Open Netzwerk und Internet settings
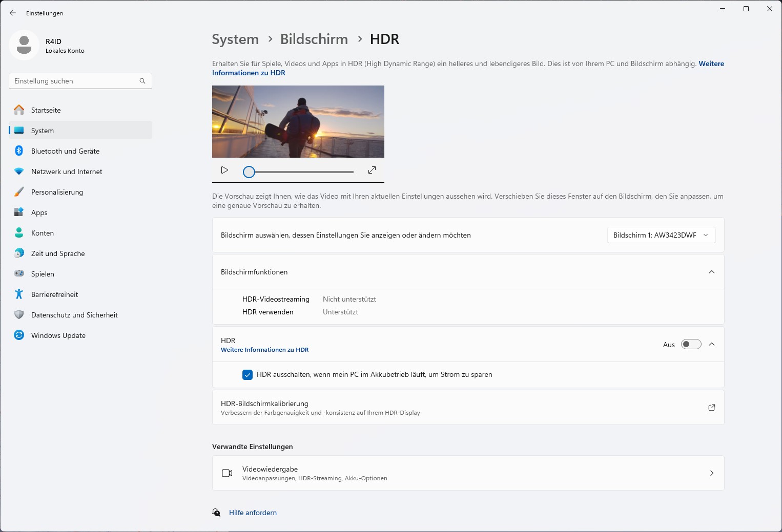The width and height of the screenshot is (782, 532). coord(67,172)
